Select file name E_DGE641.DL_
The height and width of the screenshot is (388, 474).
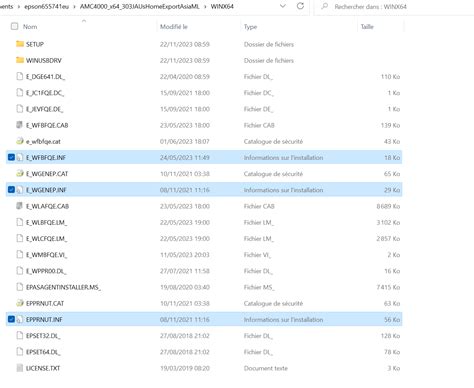pos(45,77)
